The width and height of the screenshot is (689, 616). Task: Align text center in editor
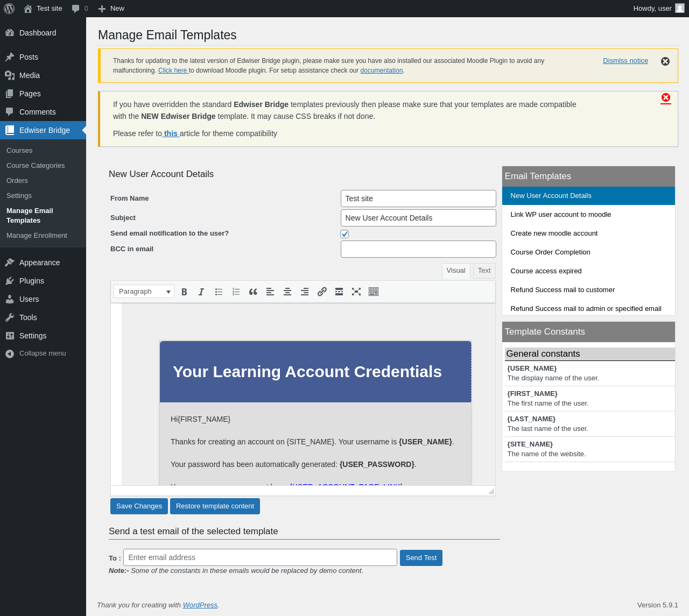287,292
